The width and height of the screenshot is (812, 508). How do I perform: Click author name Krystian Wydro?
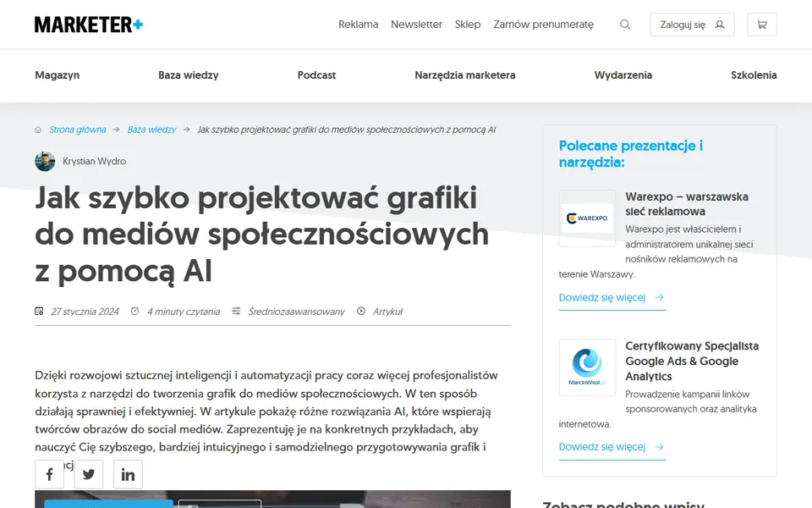94,161
